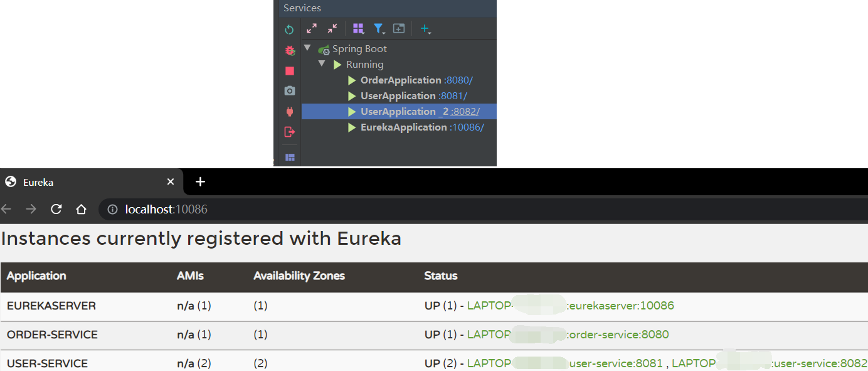868x371 pixels.
Task: Open the Add Service plus dropdown
Action: coord(426,28)
